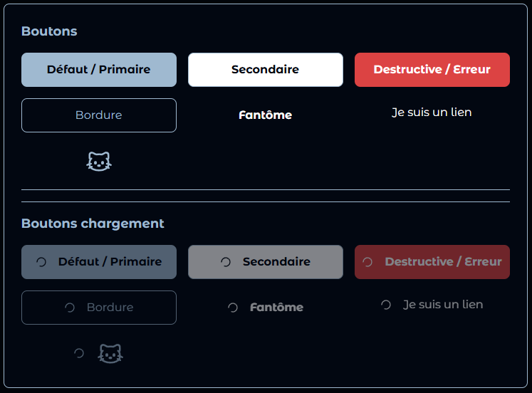Click the Boutons chargement section heading
Screen dimensions: 532x393
93,224
